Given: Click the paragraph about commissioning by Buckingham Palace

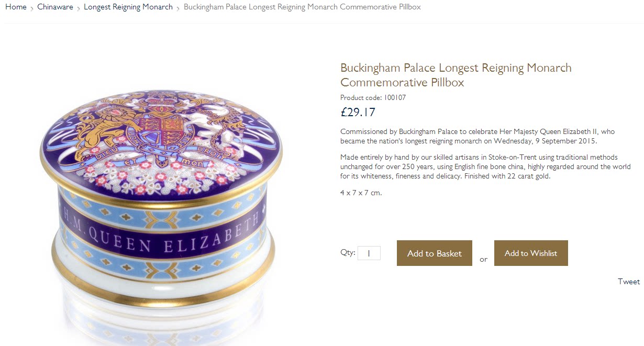Looking at the screenshot, I should click(x=478, y=136).
